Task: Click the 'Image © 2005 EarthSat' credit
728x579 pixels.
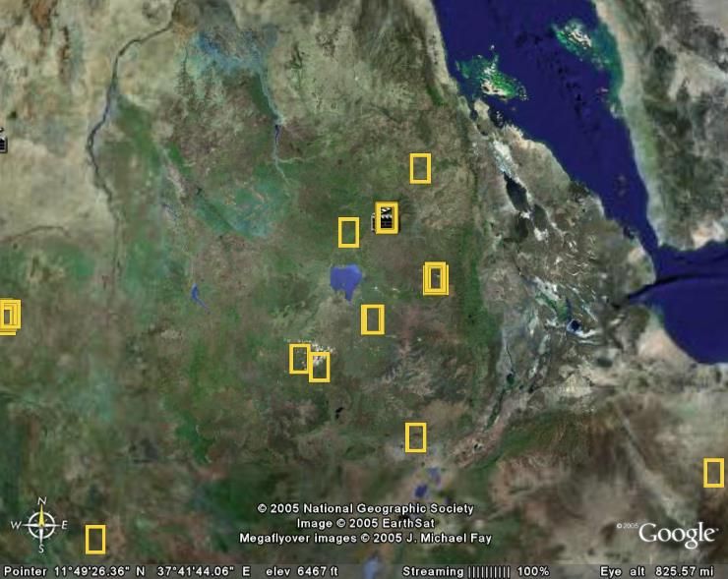Action: (x=365, y=523)
